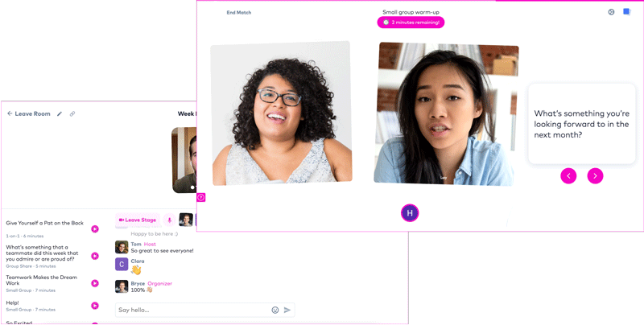Mute the microphone in the room window
The image size is (644, 325).
(x=169, y=220)
